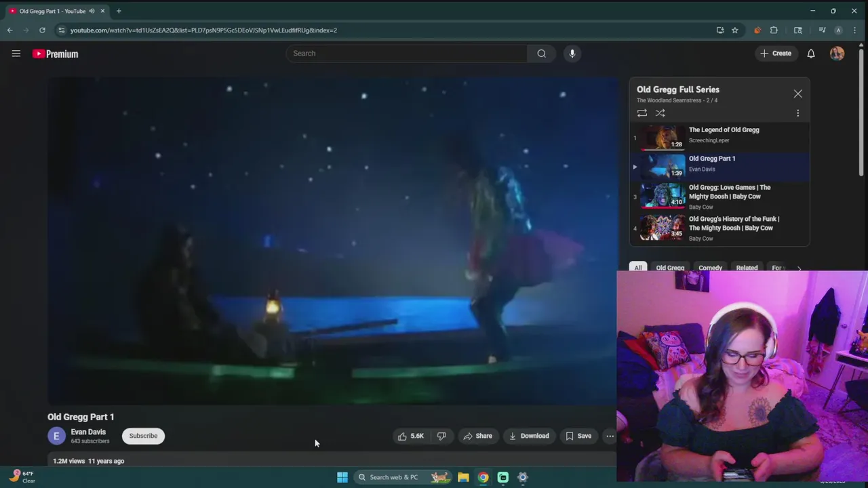Open the notifications bell

(811, 54)
